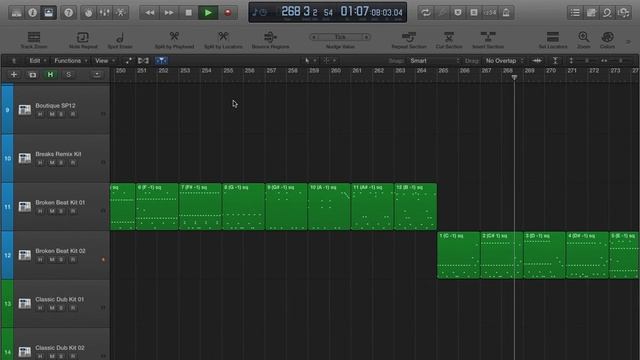Toggle the Flex show/hide button
The height and width of the screenshot is (360, 640).
(x=143, y=61)
